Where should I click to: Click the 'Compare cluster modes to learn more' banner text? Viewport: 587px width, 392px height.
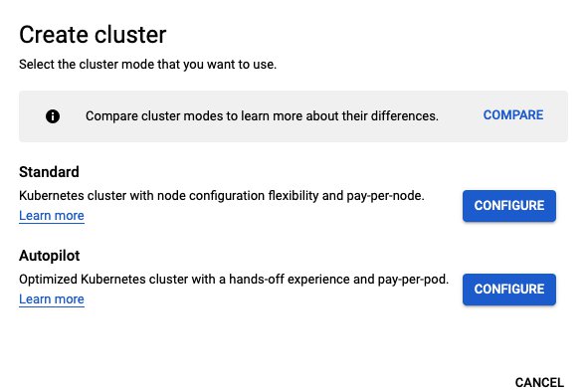click(262, 116)
